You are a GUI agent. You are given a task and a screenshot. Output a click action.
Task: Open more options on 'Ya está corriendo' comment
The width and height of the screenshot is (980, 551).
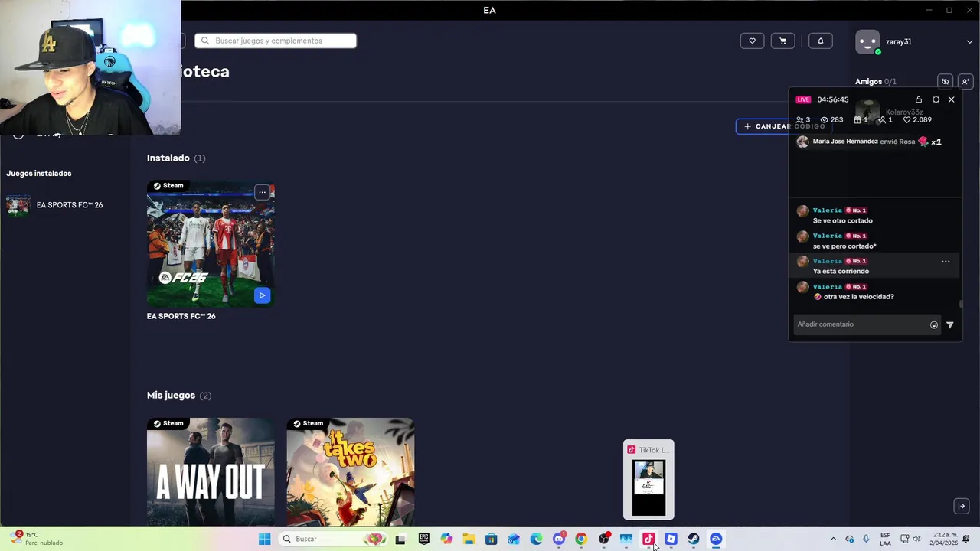pyautogui.click(x=946, y=262)
